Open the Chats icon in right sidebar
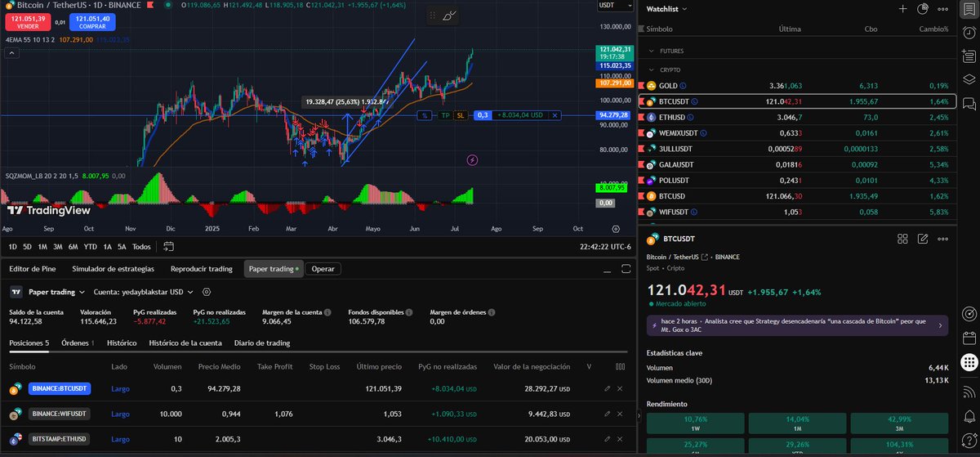The width and height of the screenshot is (980, 457). (969, 104)
